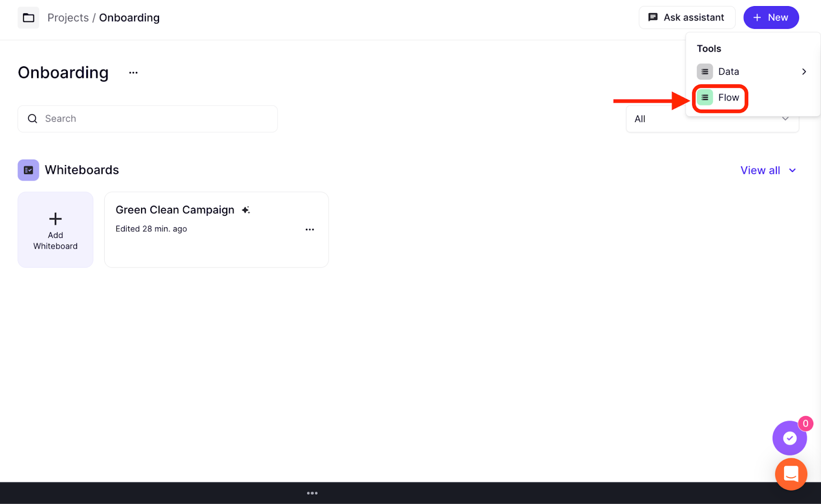Open the purple checklist widget

(x=789, y=438)
